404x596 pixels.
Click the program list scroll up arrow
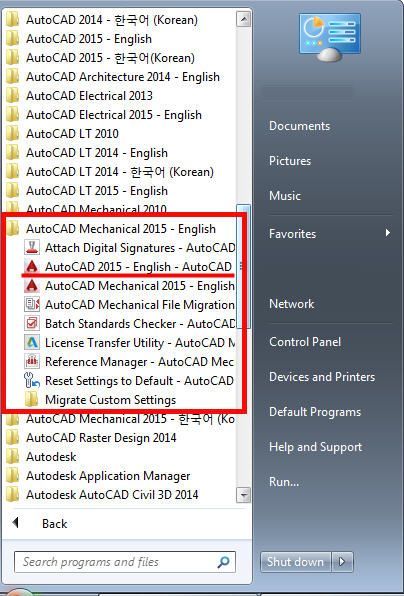243,19
